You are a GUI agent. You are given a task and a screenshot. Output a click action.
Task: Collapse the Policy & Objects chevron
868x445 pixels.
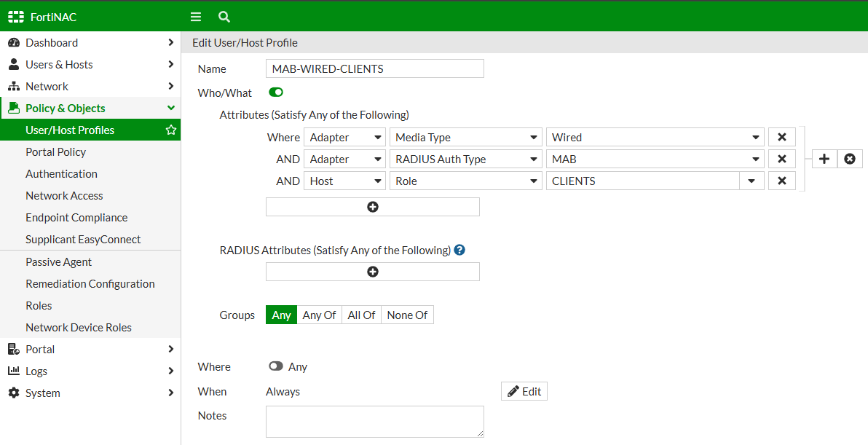point(171,108)
